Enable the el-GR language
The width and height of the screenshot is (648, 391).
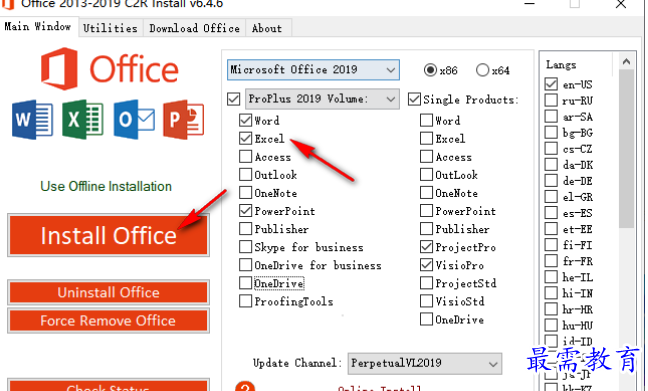click(x=551, y=197)
